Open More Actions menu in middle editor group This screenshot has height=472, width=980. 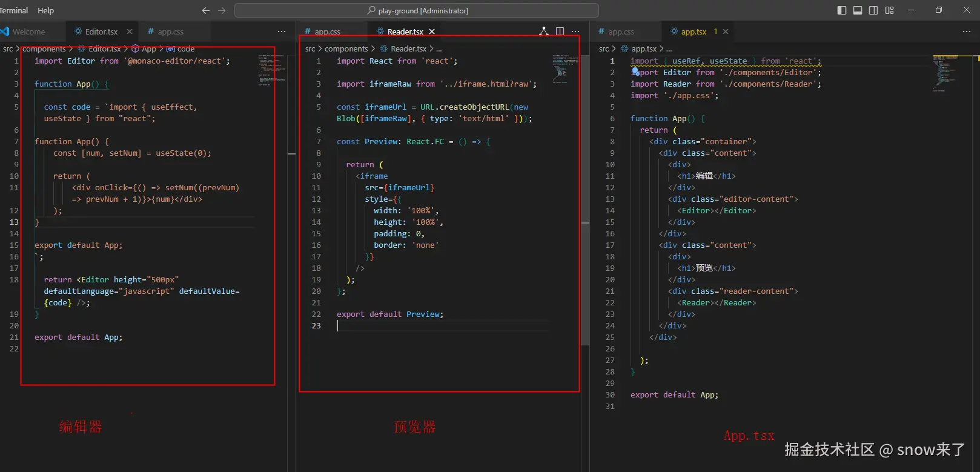point(575,32)
